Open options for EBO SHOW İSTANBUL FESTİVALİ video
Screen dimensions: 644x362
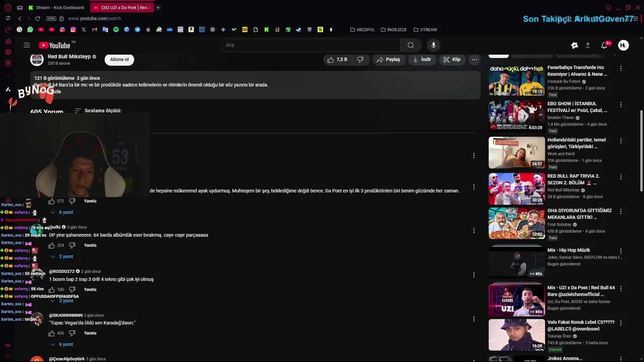pos(621,105)
